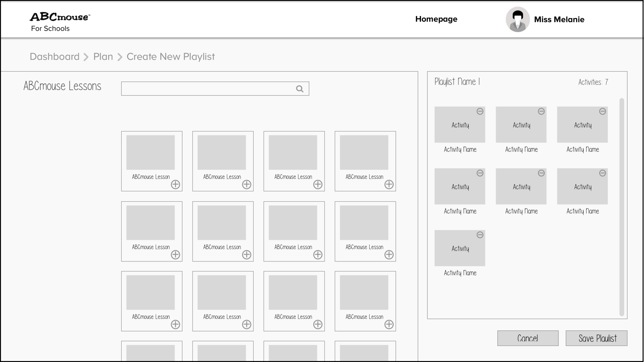The image size is (644, 362).
Task: Remove middle activity in playlist's top row
Action: point(541,111)
